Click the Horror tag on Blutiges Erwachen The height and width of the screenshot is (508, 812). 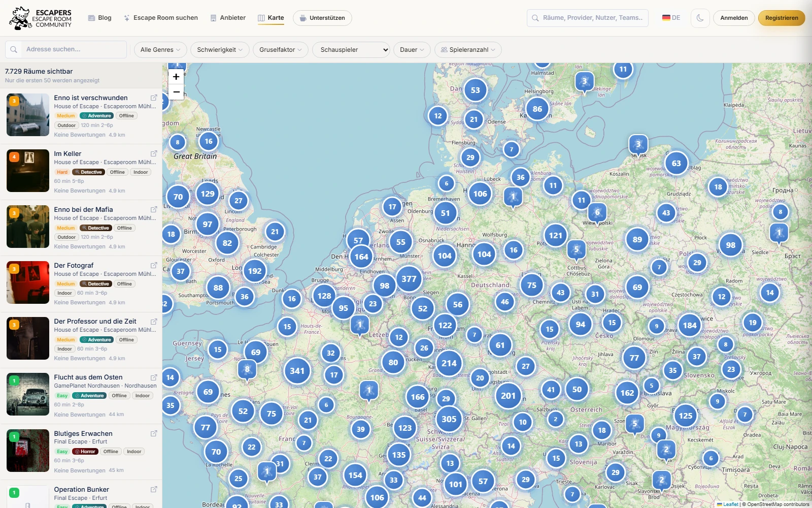tap(85, 452)
